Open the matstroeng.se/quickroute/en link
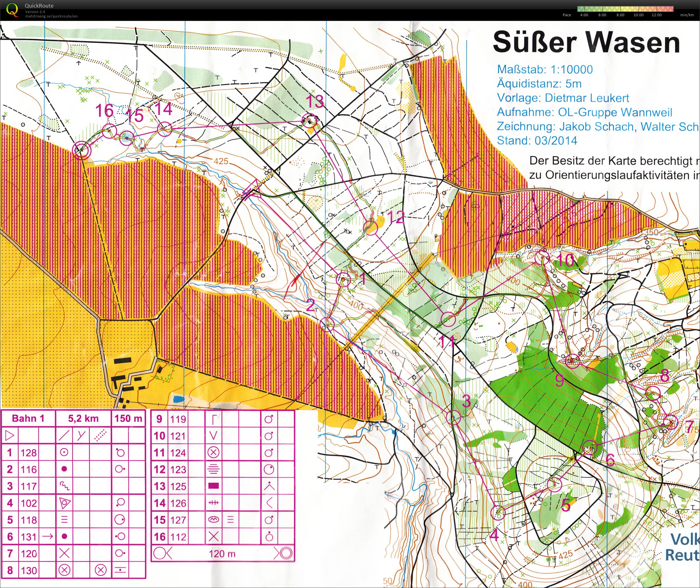The width and height of the screenshot is (700, 588). [x=51, y=16]
